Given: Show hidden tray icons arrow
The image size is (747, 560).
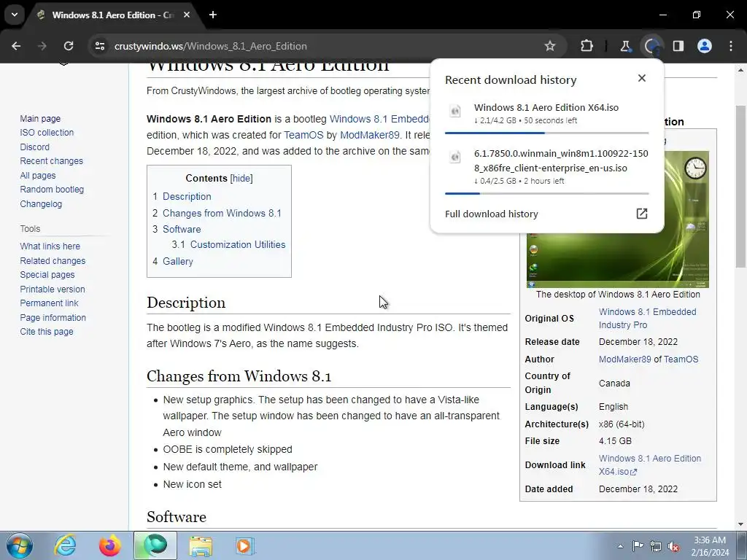Looking at the screenshot, I should click(x=620, y=546).
